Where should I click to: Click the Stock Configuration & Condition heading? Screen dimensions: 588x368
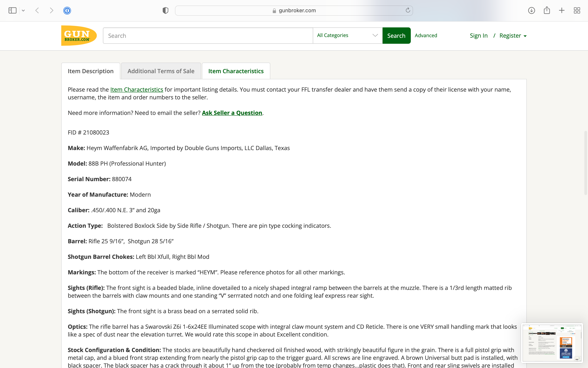[x=114, y=350]
